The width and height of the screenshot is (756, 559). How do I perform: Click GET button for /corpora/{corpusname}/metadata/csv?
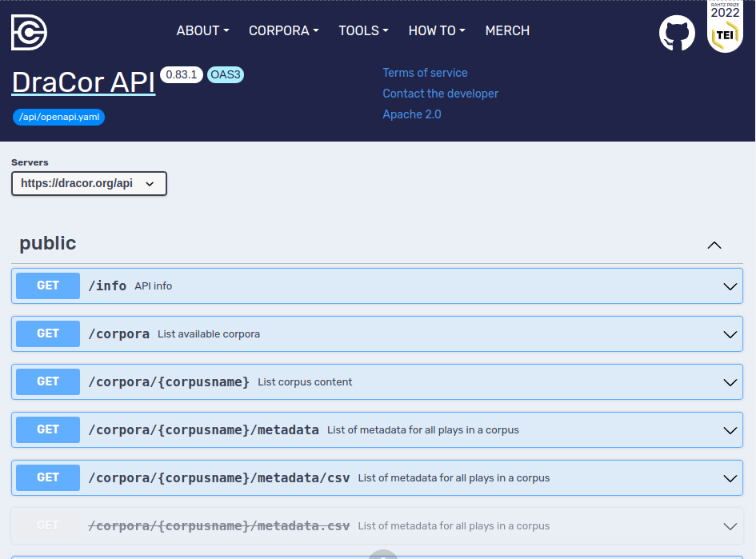(x=48, y=477)
